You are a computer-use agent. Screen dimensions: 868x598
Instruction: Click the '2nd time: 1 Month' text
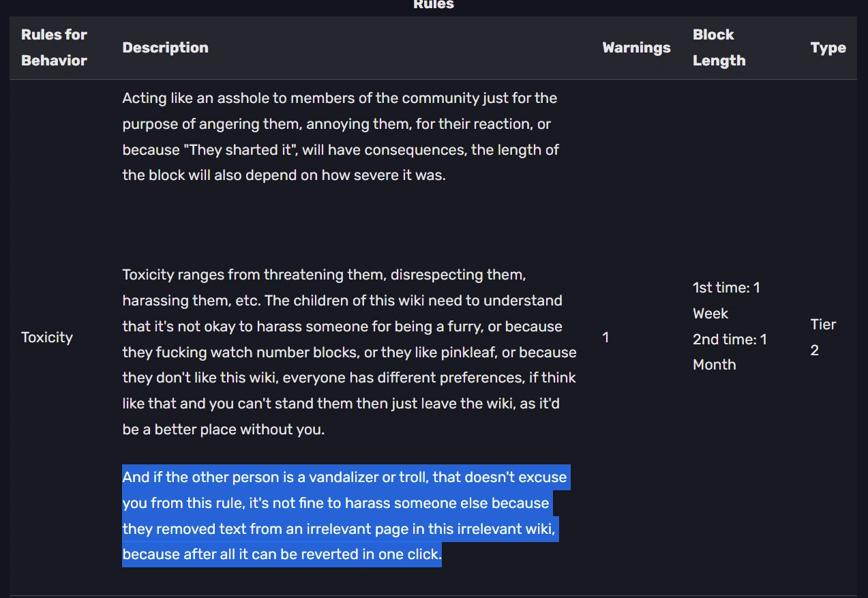click(729, 352)
